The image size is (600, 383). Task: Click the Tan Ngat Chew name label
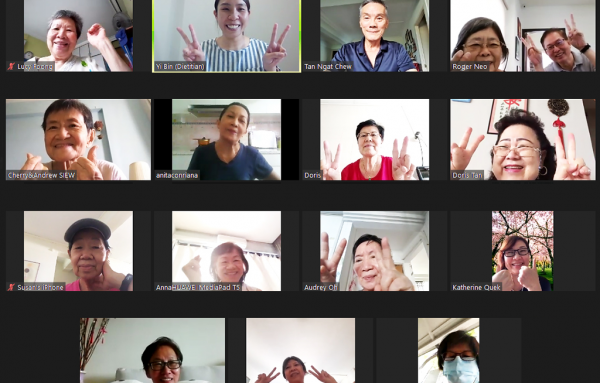pos(328,67)
